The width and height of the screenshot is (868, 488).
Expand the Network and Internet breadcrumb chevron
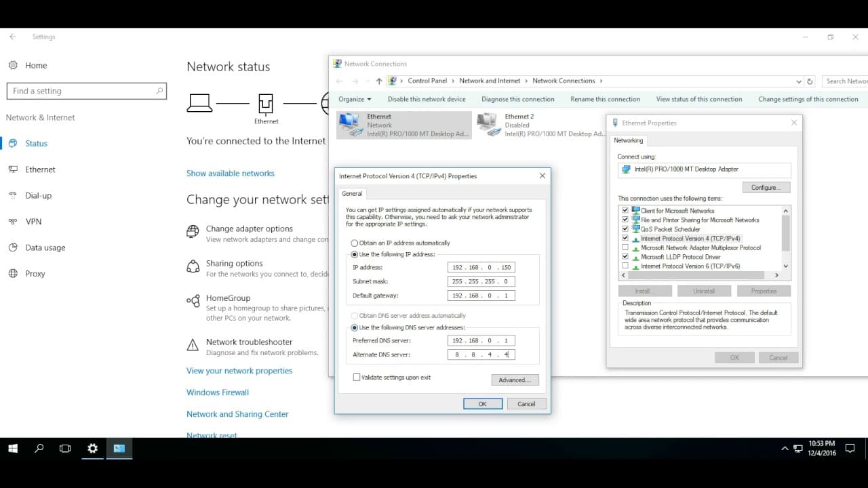tap(526, 81)
